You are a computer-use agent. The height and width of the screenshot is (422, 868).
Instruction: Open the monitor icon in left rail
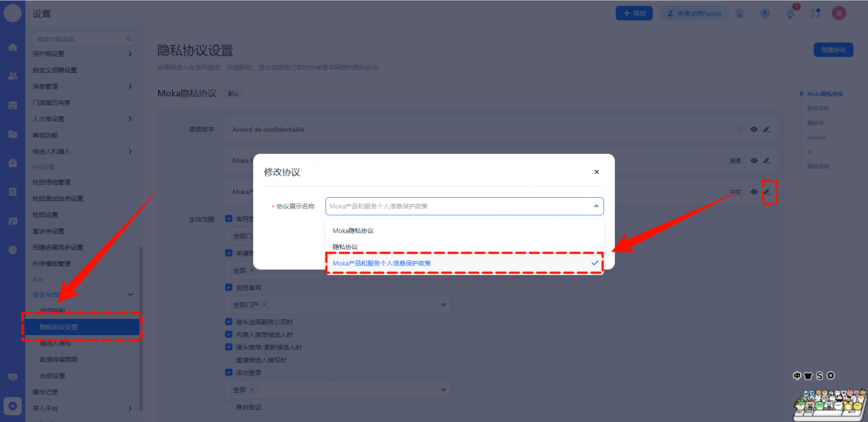click(13, 377)
